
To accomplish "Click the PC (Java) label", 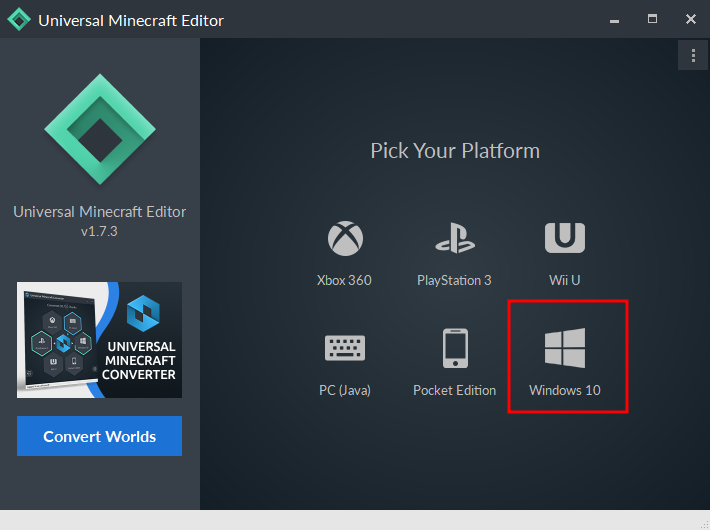I will click(x=345, y=390).
